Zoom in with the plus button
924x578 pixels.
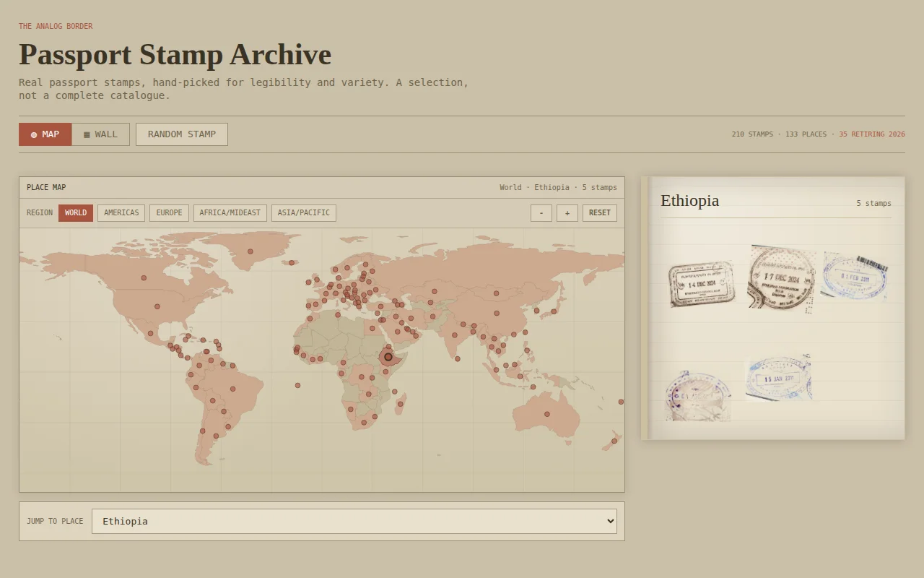[x=567, y=213]
